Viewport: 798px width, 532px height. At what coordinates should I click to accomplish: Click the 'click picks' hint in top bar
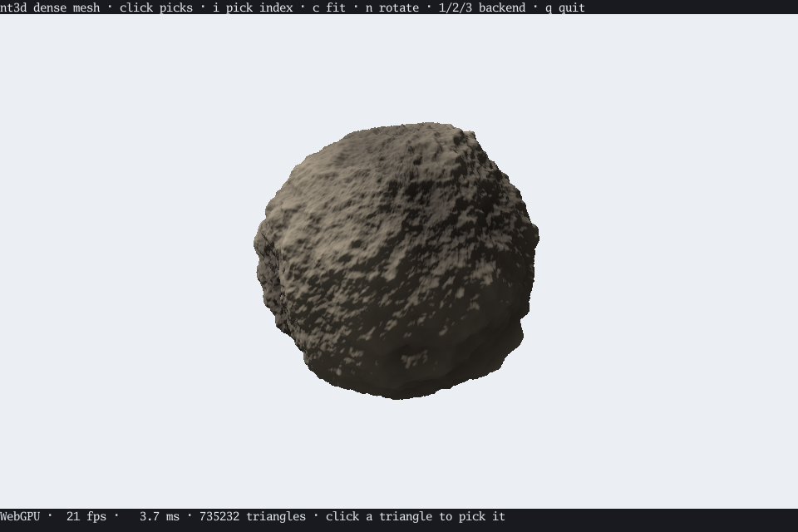point(156,7)
